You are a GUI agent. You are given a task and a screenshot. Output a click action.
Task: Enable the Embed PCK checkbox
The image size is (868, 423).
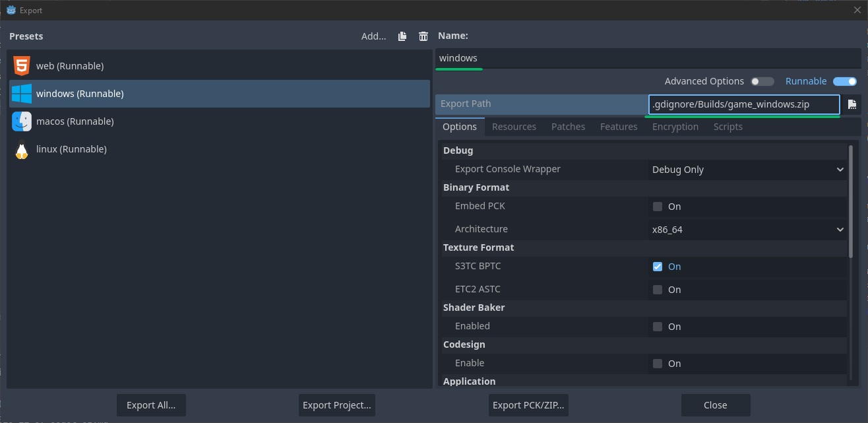pos(658,207)
